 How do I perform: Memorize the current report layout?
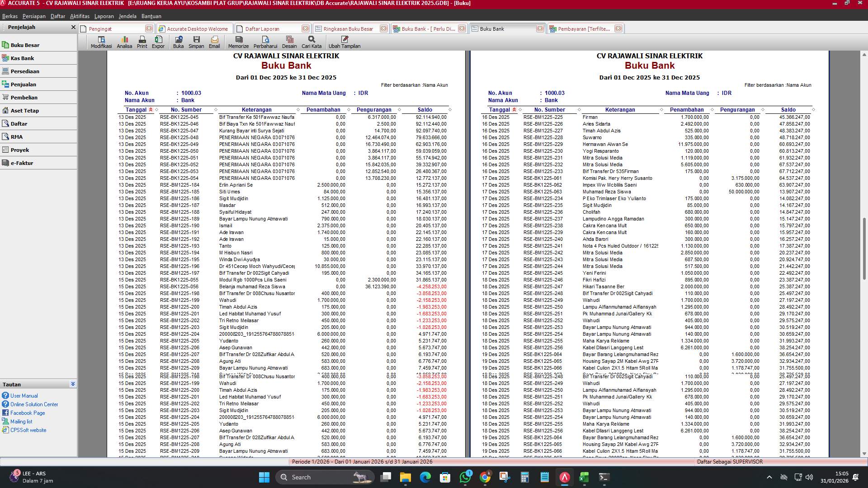(238, 42)
